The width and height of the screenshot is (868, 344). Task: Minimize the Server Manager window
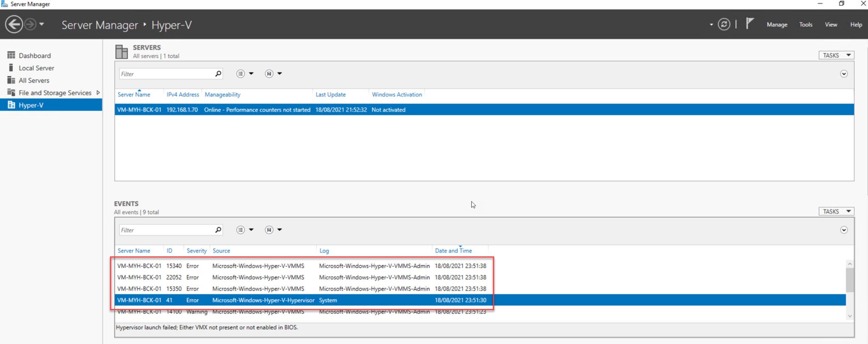click(x=820, y=3)
